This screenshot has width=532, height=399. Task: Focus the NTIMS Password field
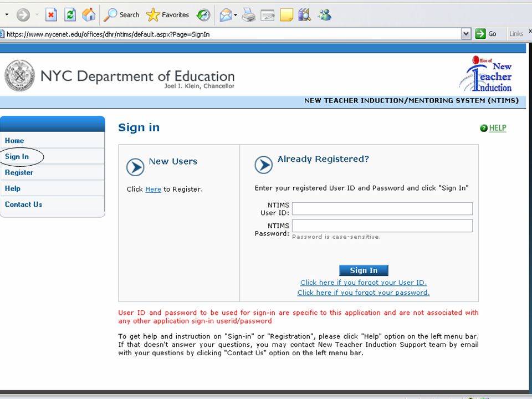click(382, 226)
